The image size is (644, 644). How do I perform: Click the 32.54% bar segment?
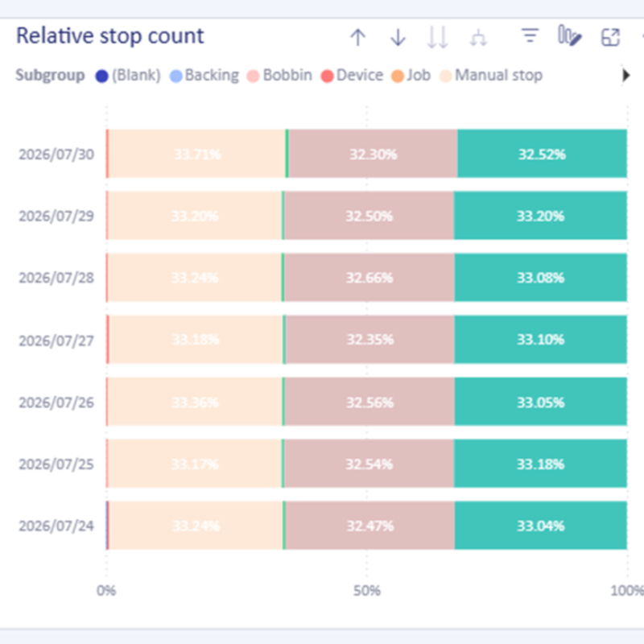pos(369,464)
